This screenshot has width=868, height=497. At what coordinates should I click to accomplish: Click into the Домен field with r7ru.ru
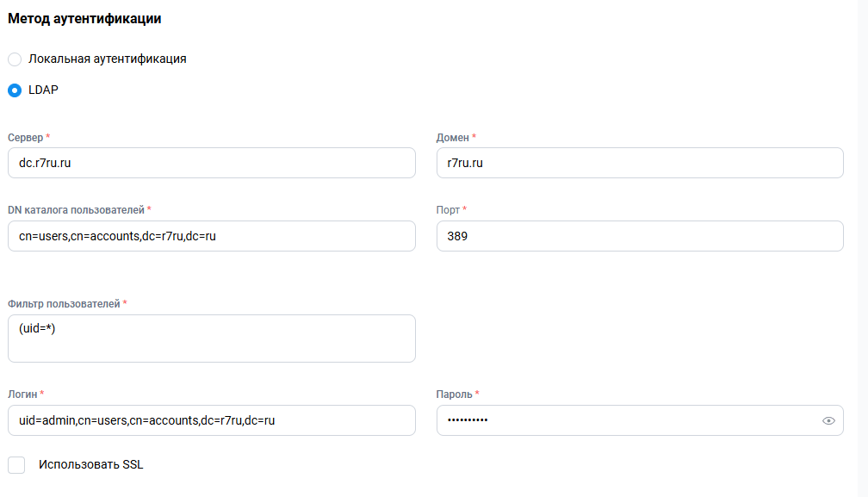pos(640,163)
